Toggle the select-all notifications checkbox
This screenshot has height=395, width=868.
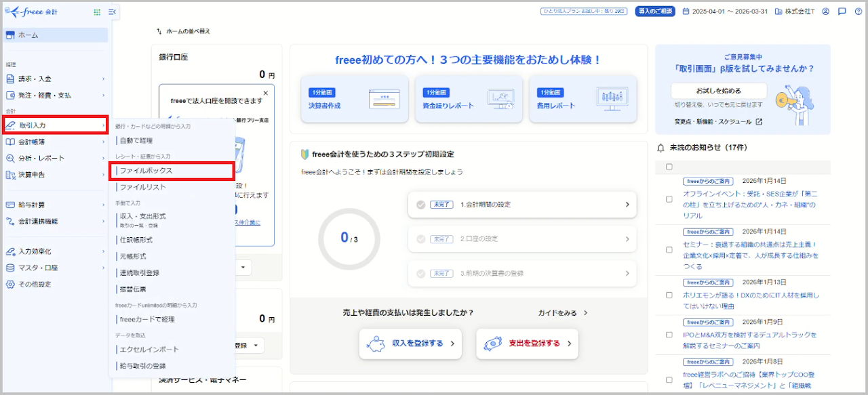(x=669, y=167)
